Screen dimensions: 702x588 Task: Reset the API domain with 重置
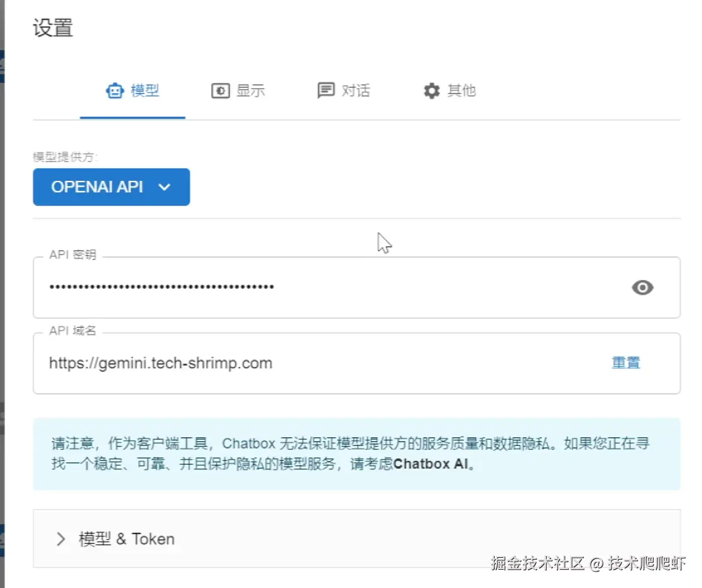coord(626,363)
